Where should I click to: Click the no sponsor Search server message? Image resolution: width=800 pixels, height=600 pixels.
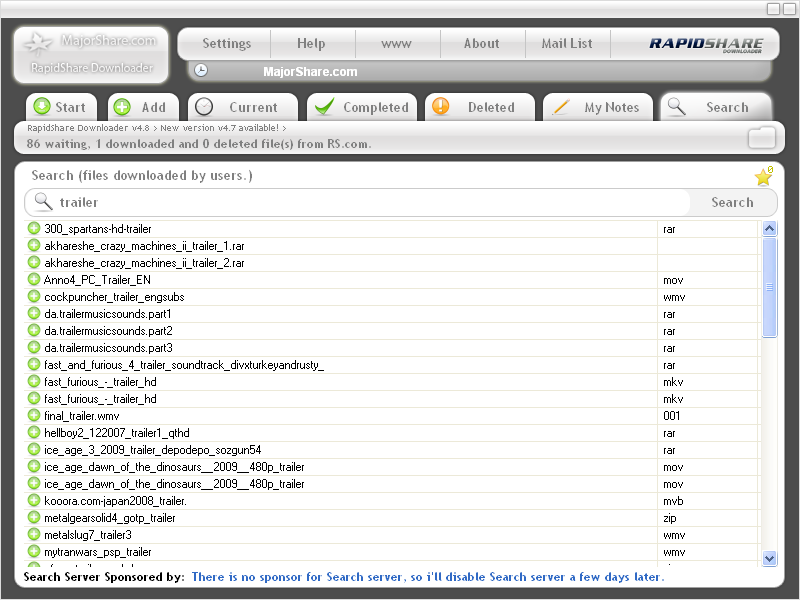click(428, 577)
